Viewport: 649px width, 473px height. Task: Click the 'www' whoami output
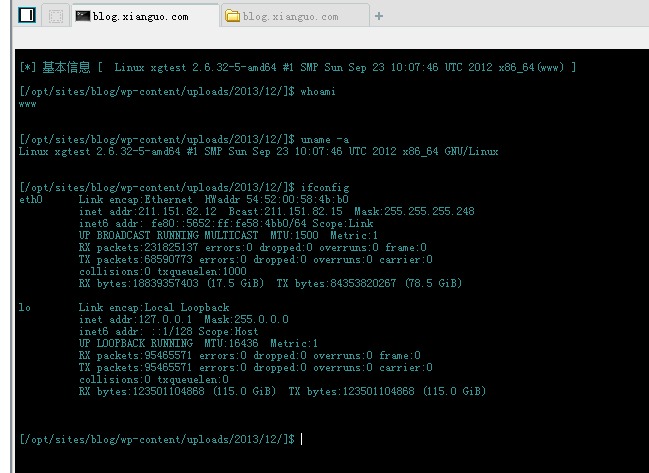(x=27, y=104)
